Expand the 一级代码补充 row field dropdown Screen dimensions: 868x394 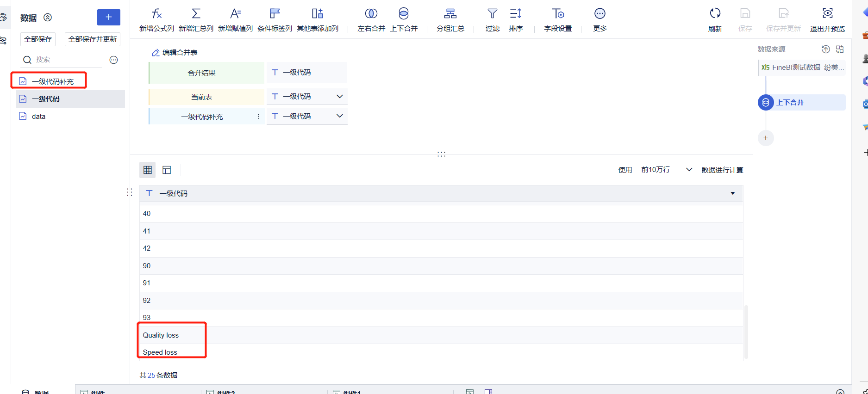pyautogui.click(x=339, y=116)
